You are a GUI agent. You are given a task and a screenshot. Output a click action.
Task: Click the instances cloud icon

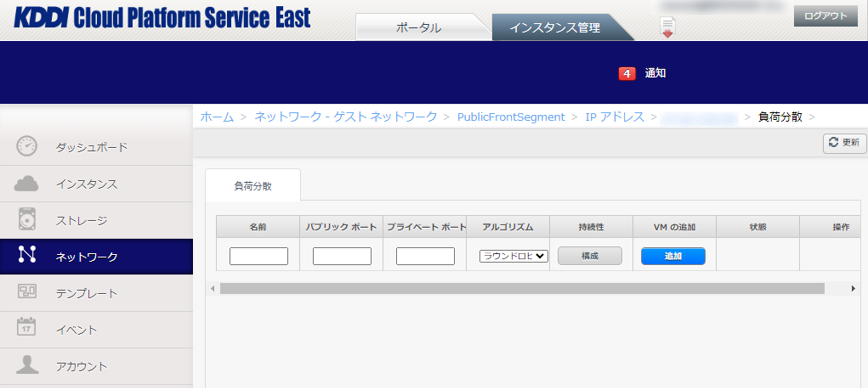coord(27,183)
